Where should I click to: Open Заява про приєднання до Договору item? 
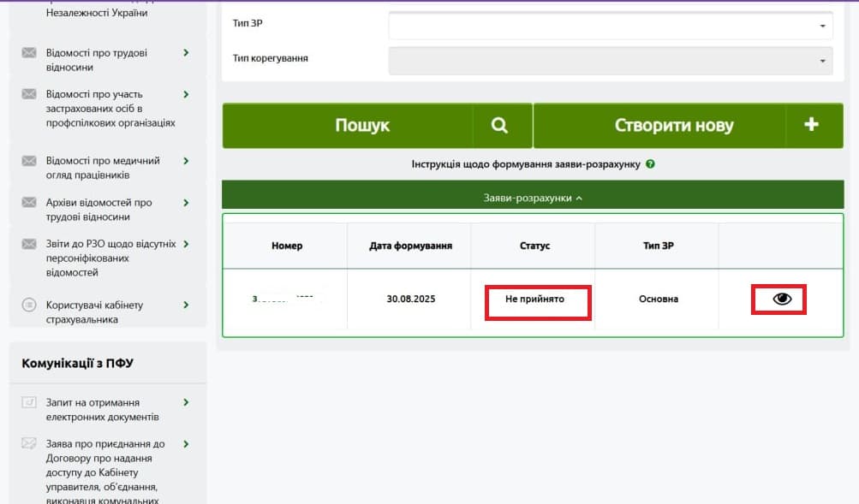pos(105,472)
